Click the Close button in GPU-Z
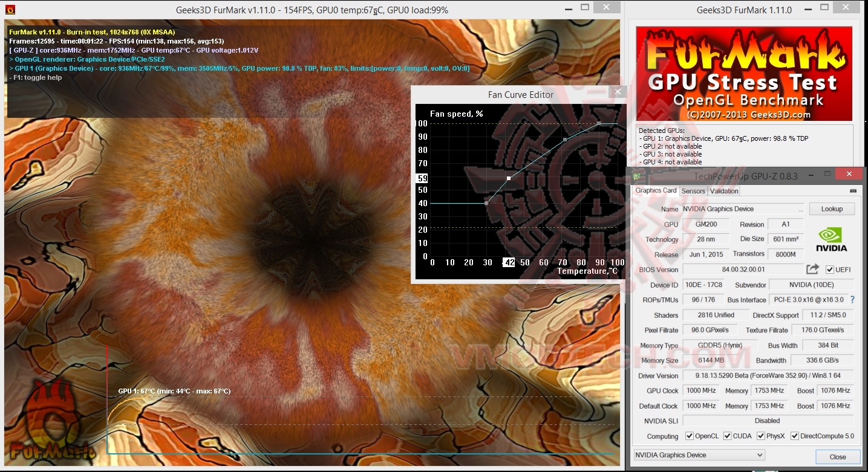 tap(838, 457)
